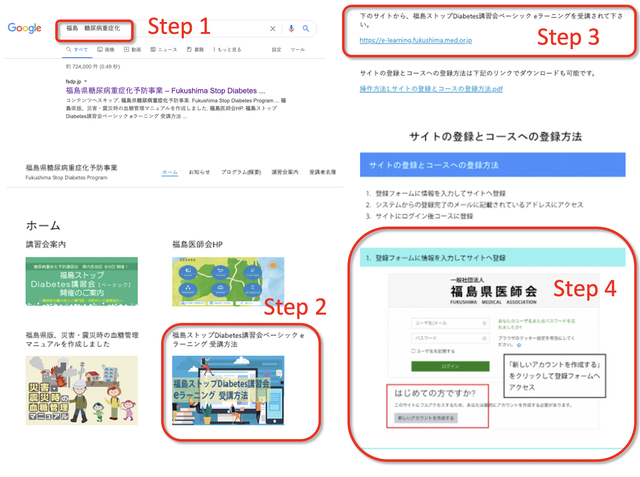Click the 新しいアカウントを作成する button
640x477 pixels.
point(424,417)
